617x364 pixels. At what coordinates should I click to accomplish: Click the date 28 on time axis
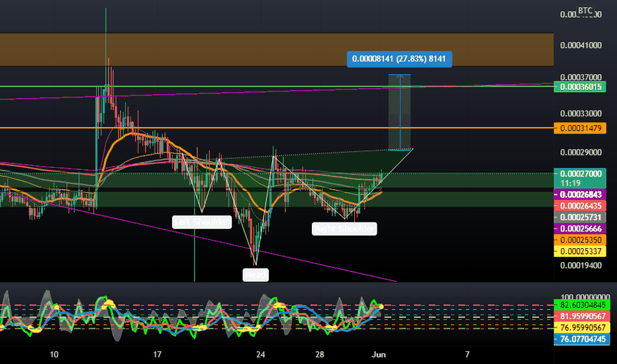click(x=320, y=355)
